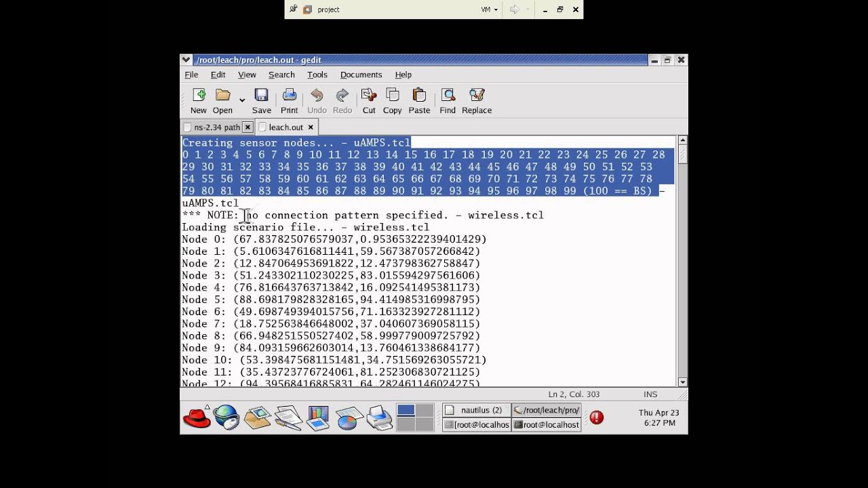The image size is (868, 488).
Task: Open the window menu arrow in gedit titlebar
Action: [x=186, y=60]
